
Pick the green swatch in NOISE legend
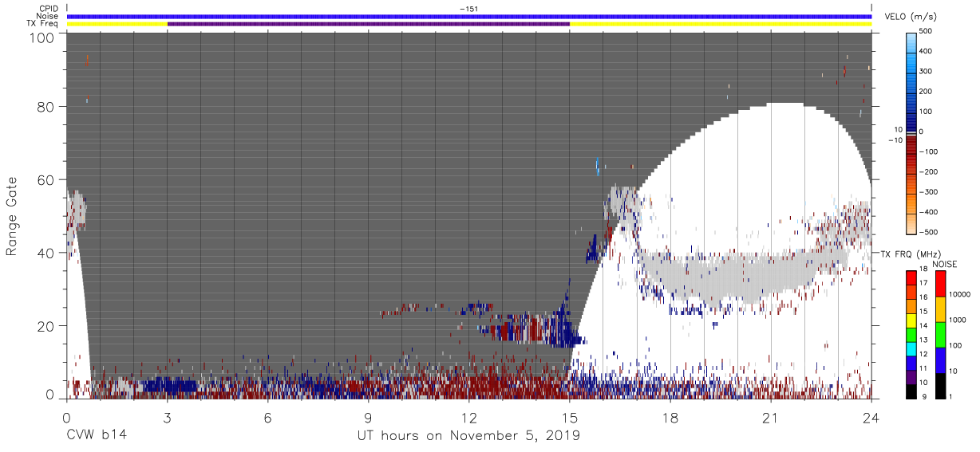939,335
